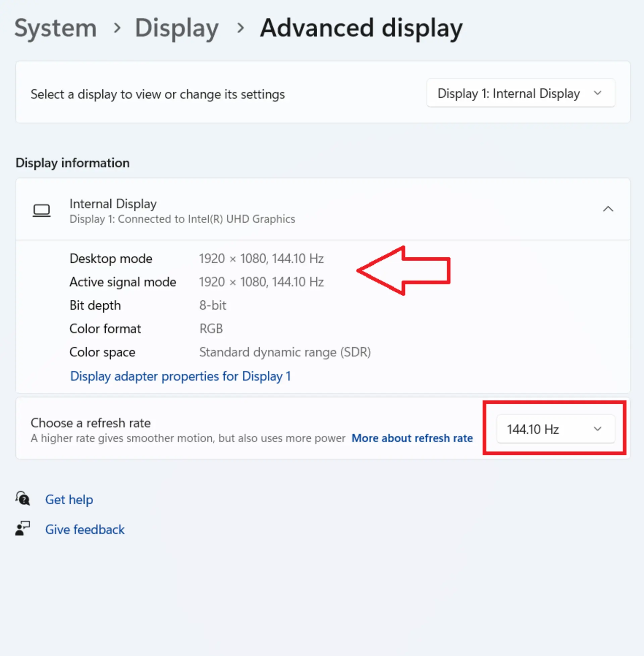Click the higher rate smoother motion description

(188, 438)
